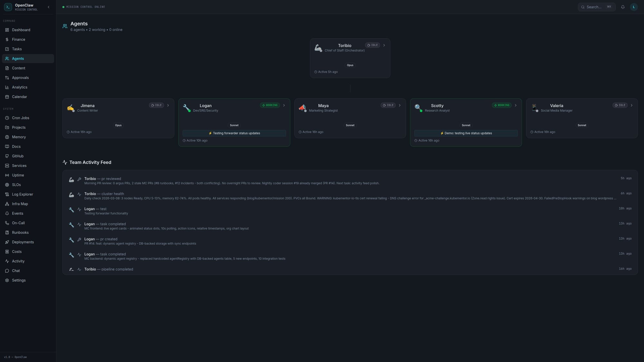The width and height of the screenshot is (644, 362).
Task: Click the Deployments rocket icon in the sidebar
Action: pyautogui.click(x=7, y=242)
